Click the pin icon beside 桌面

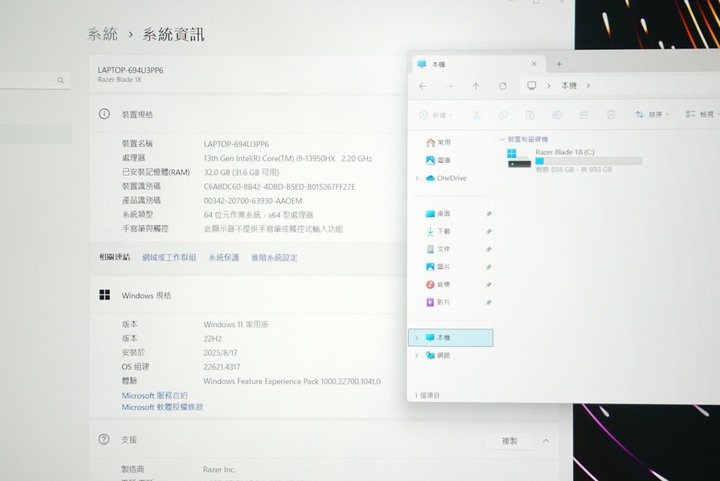[x=489, y=214]
